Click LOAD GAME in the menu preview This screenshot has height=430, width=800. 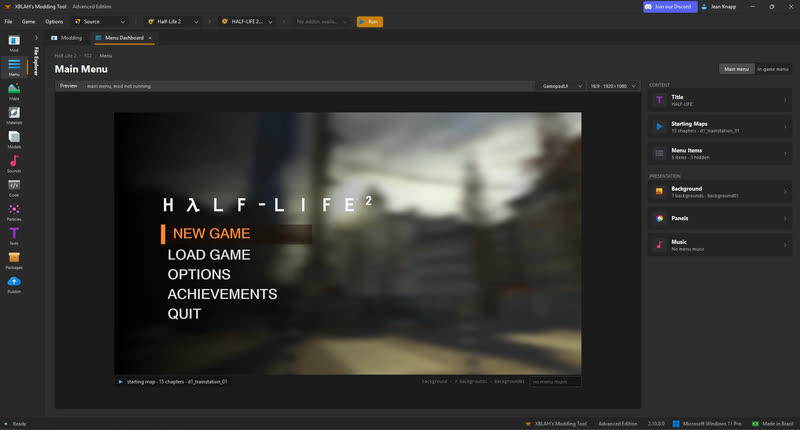pyautogui.click(x=209, y=255)
